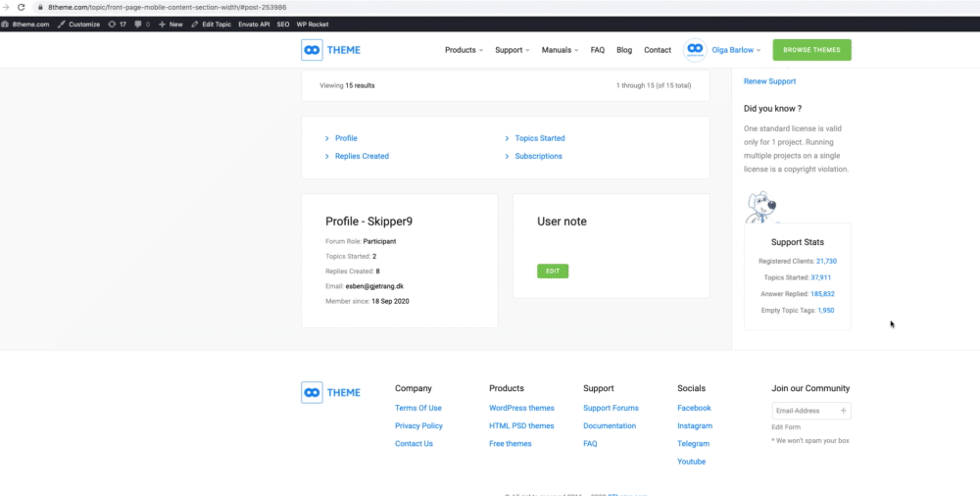Open the Blog page

click(x=624, y=50)
